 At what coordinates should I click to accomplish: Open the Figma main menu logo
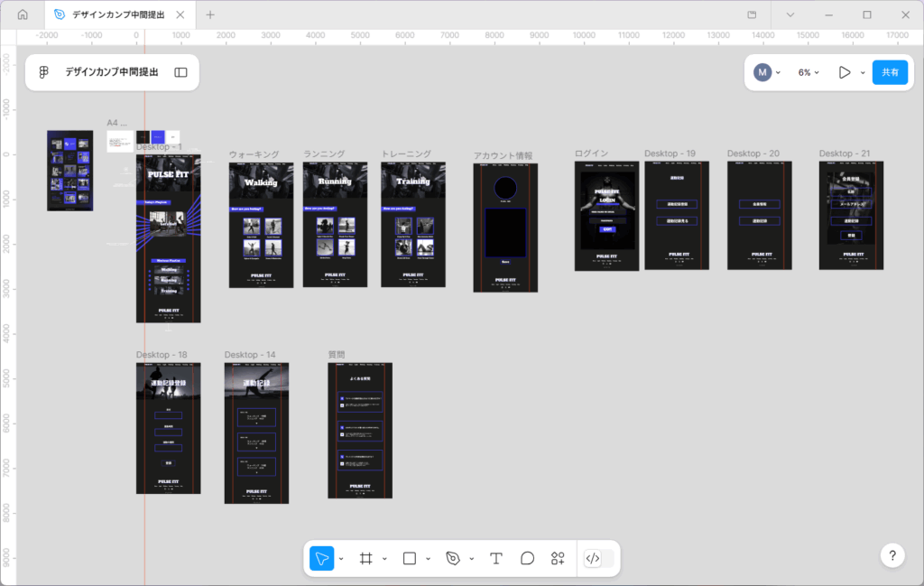tap(43, 72)
